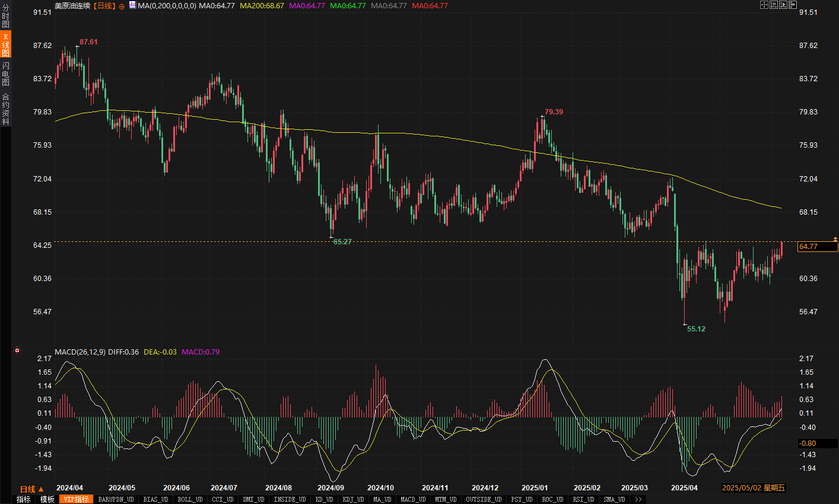Show more indicators with the >> arrow
Image resolution: width=839 pixels, height=504 pixels.
(x=638, y=499)
